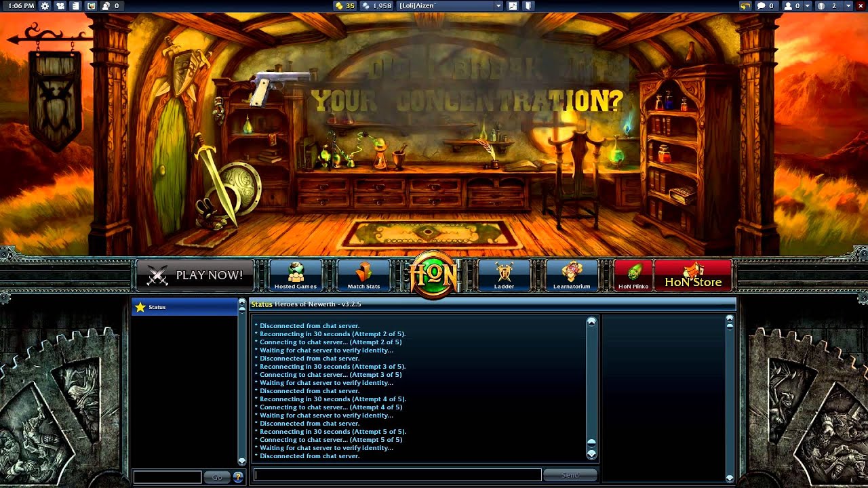Open the camera icon beside the settings gear

click(60, 5)
